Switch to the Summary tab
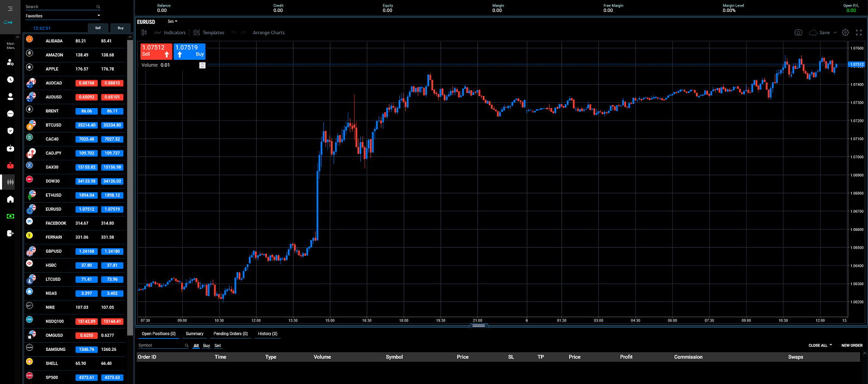Image resolution: width=868 pixels, height=384 pixels. coord(194,334)
